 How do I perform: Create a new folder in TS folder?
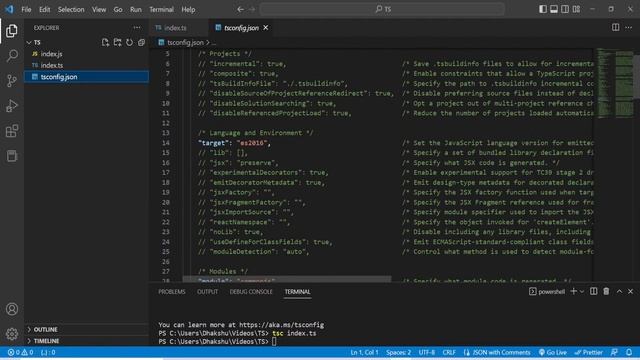[x=118, y=42]
